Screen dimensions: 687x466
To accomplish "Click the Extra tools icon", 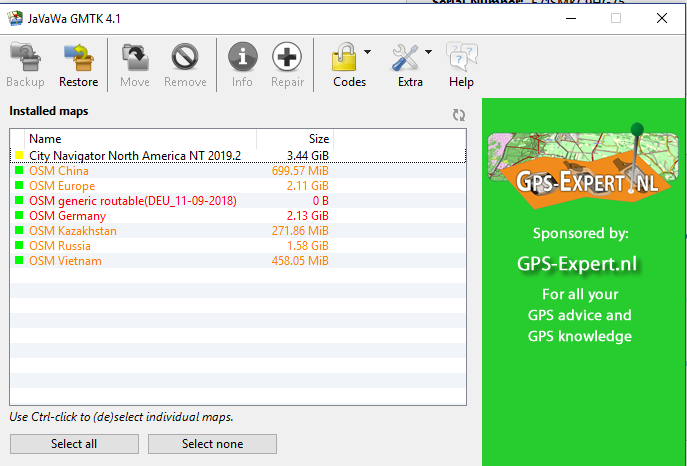I will (x=405, y=56).
